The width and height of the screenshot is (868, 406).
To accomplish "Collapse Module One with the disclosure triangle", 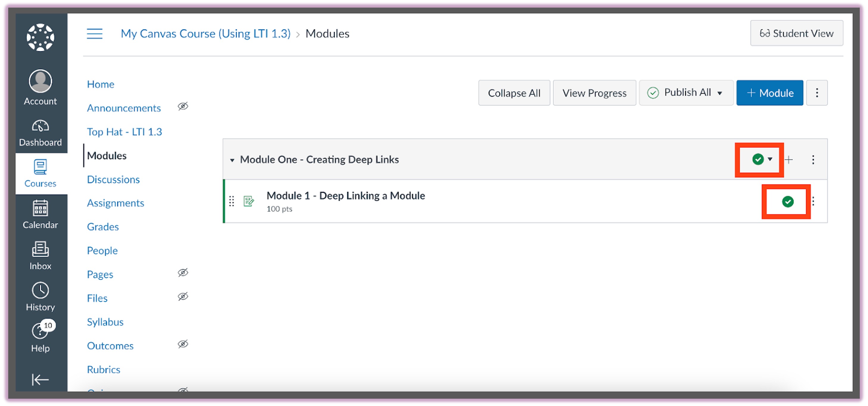I will pos(232,160).
